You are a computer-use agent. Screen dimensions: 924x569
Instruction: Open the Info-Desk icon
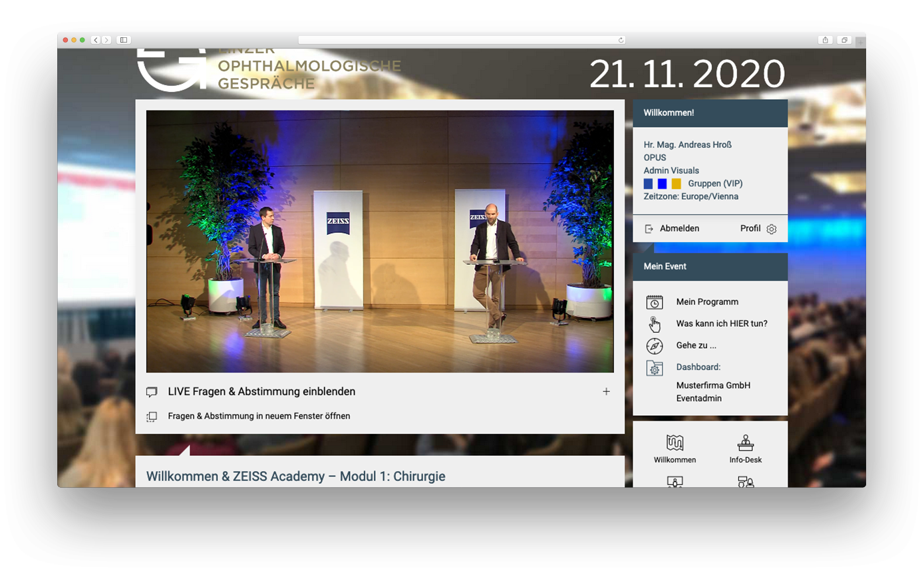click(745, 443)
